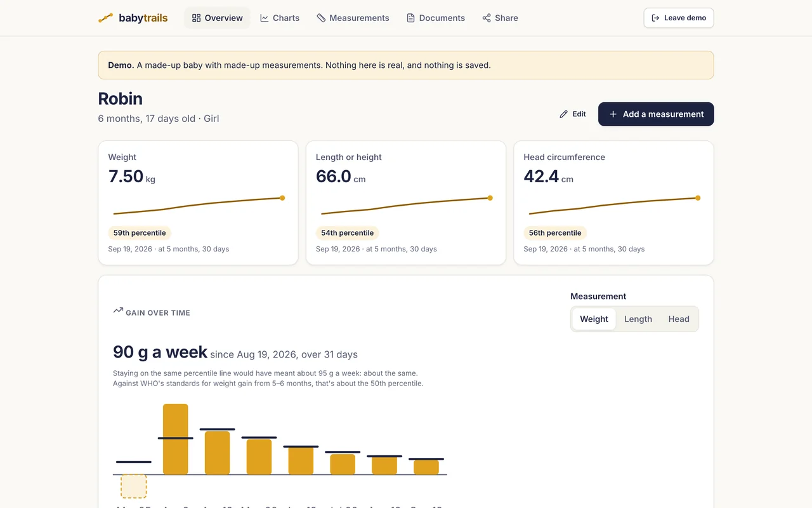This screenshot has height=508, width=812.
Task: Open the Overview tab
Action: 217,18
